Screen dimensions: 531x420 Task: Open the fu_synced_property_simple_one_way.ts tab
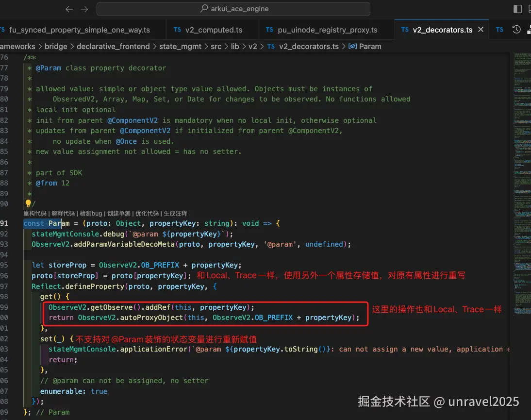[x=79, y=30]
